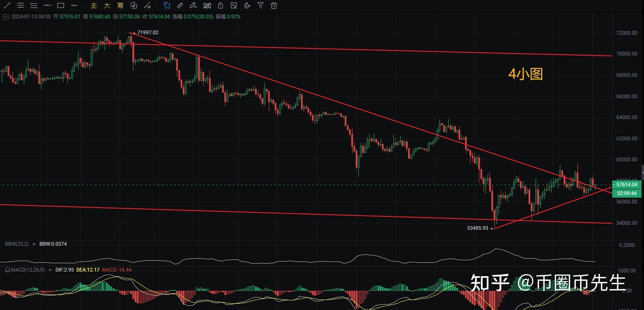Click the 振幅 0.92% amplitude value
644x310 pixels.
pos(228,17)
